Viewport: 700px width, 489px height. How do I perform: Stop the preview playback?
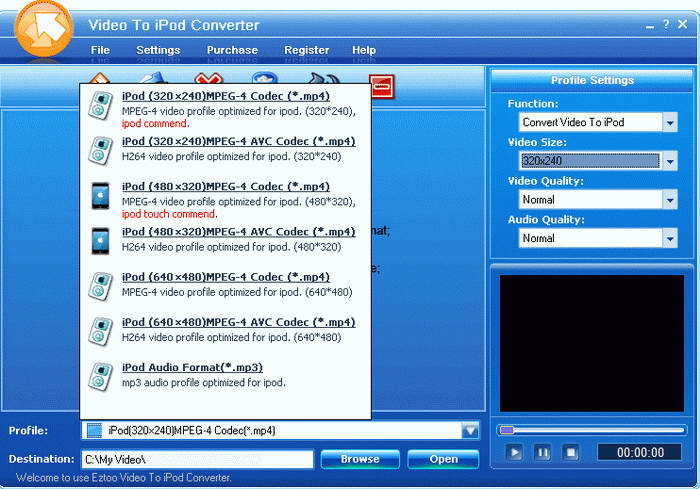pos(571,452)
